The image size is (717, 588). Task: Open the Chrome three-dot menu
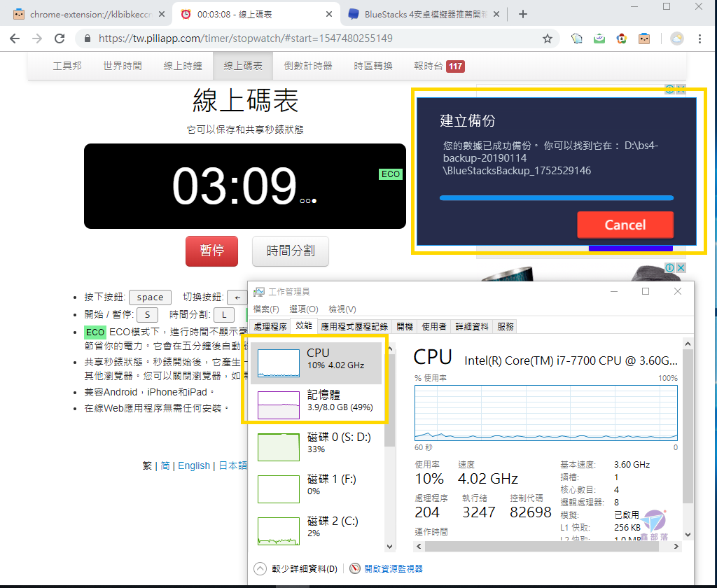point(699,39)
